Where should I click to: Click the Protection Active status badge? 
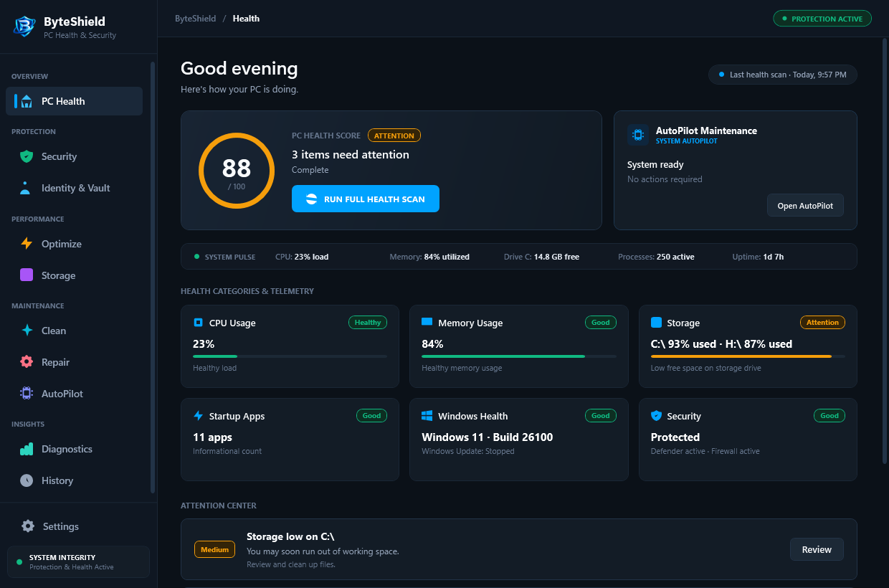tap(822, 19)
